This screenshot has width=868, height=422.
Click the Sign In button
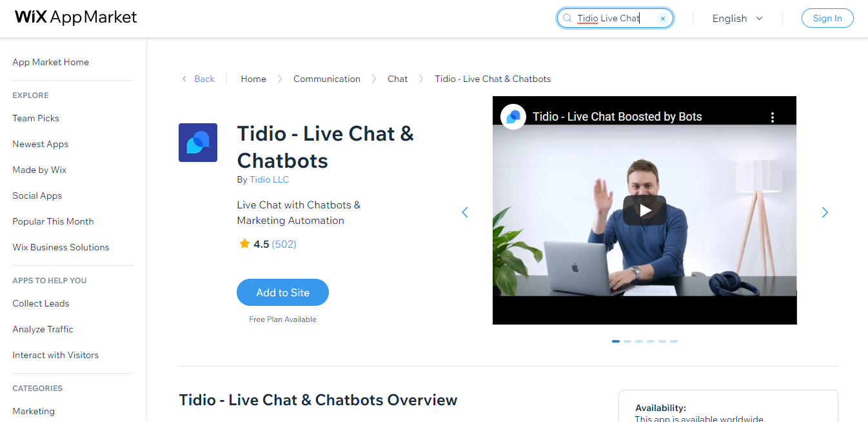pos(827,18)
